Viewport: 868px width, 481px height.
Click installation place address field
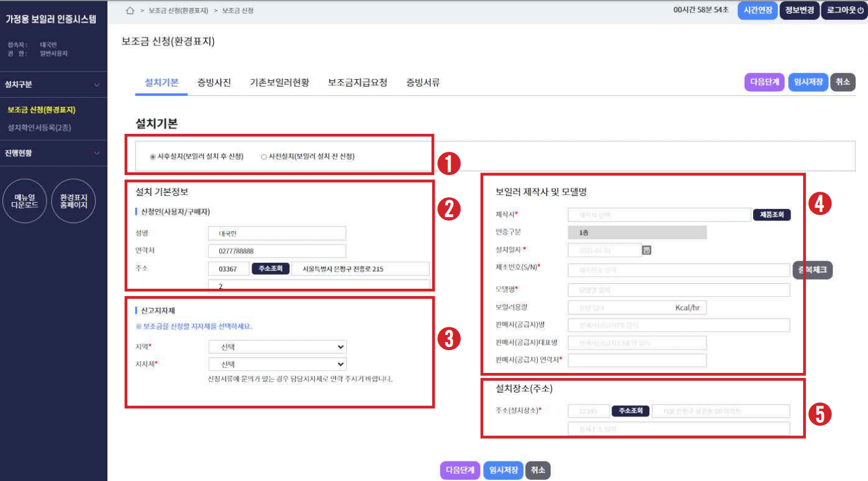point(721,411)
